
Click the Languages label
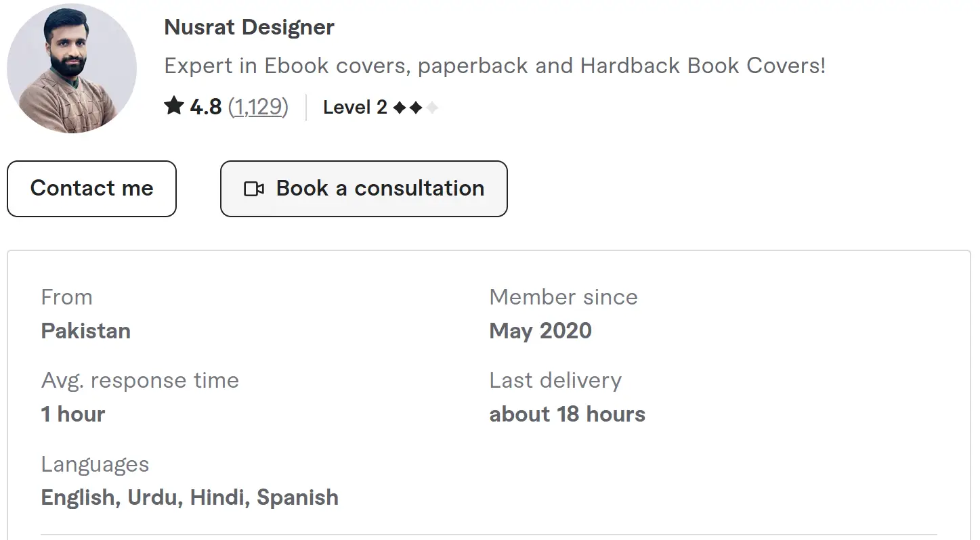pos(95,464)
